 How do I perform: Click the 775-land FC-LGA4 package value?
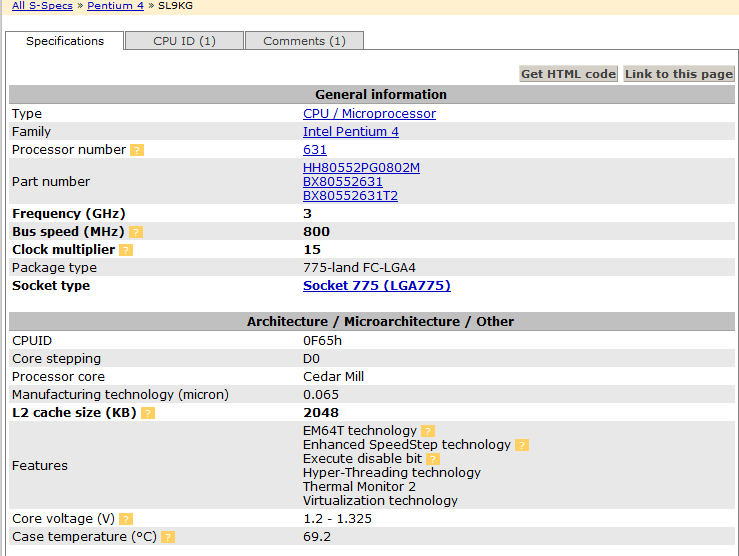click(359, 268)
